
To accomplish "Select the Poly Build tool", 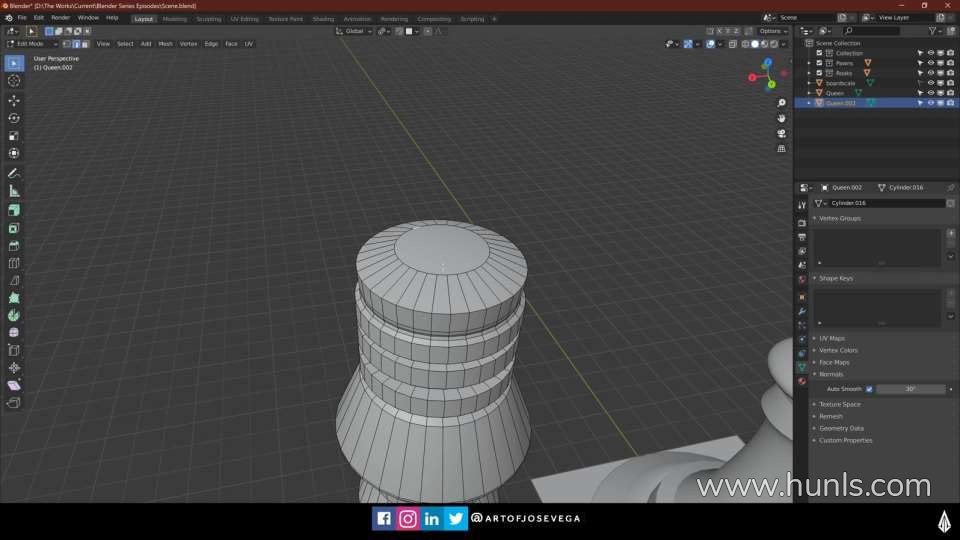I will pos(14,298).
